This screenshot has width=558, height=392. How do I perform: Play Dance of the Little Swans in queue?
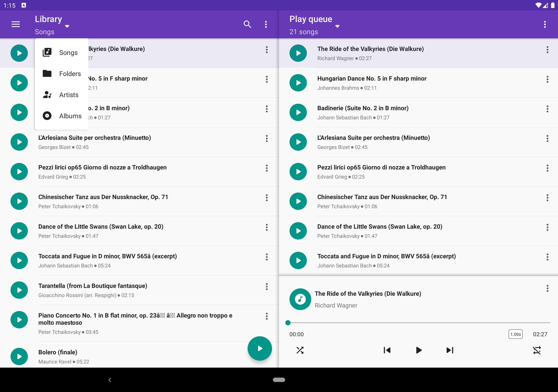(x=298, y=231)
